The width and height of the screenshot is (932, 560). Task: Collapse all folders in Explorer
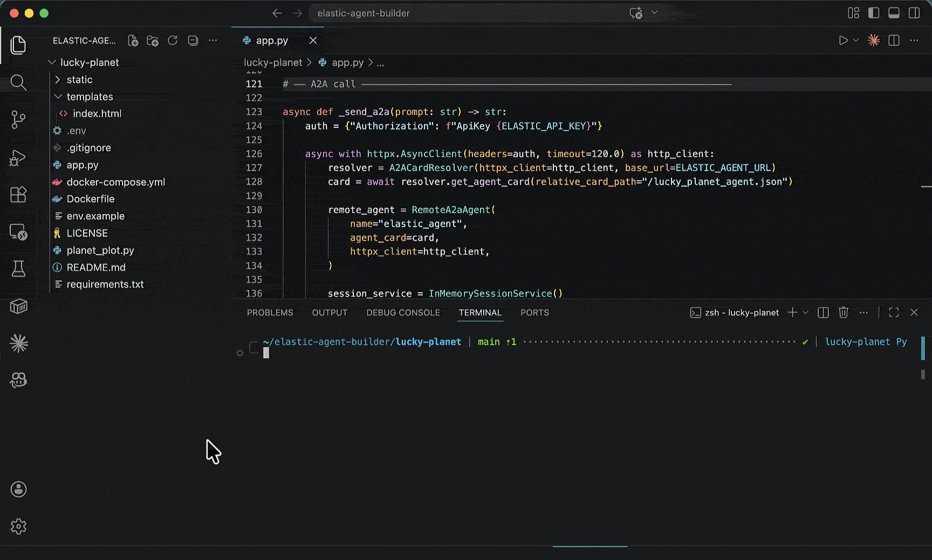point(193,40)
